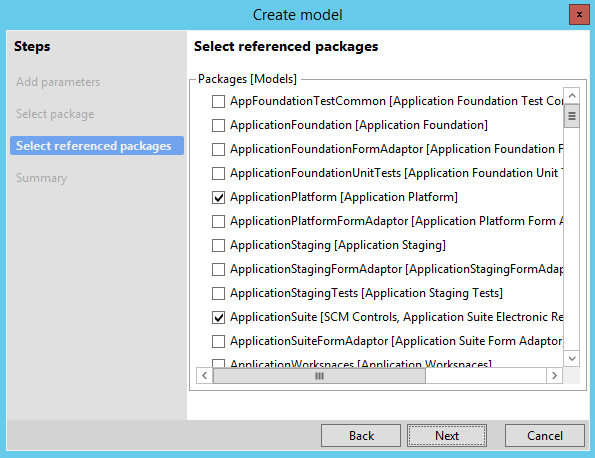Screen dimensions: 595x458
Task: Go Back to previous wizard step
Action: [361, 435]
